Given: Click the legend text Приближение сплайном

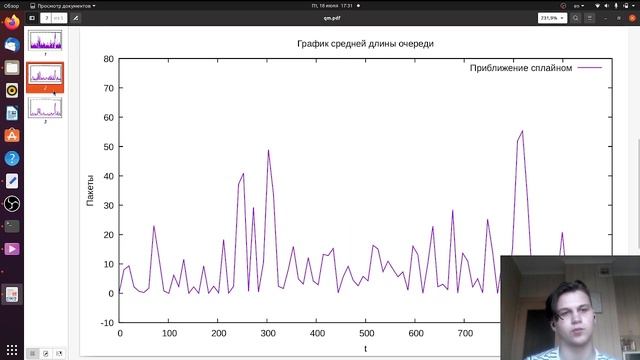Looking at the screenshot, I should coord(521,68).
